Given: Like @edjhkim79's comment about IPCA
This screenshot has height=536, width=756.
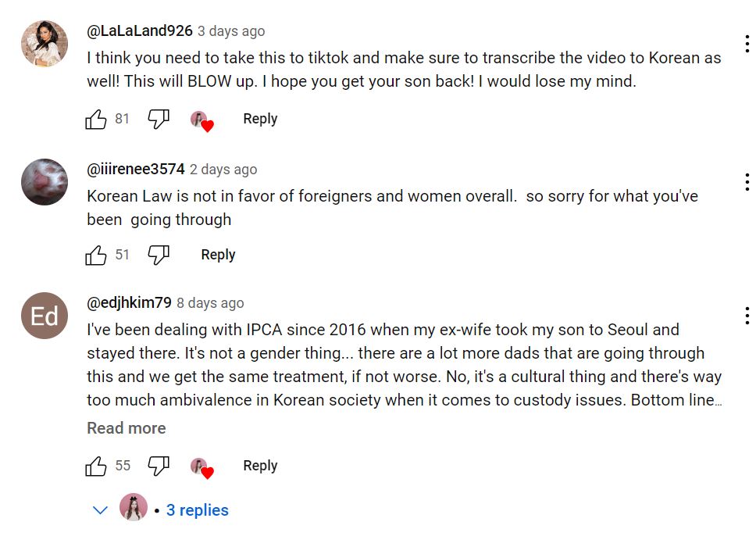Looking at the screenshot, I should pos(96,465).
